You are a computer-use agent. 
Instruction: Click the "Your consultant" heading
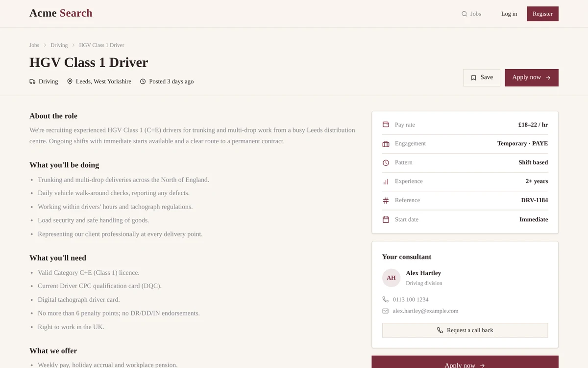(407, 257)
